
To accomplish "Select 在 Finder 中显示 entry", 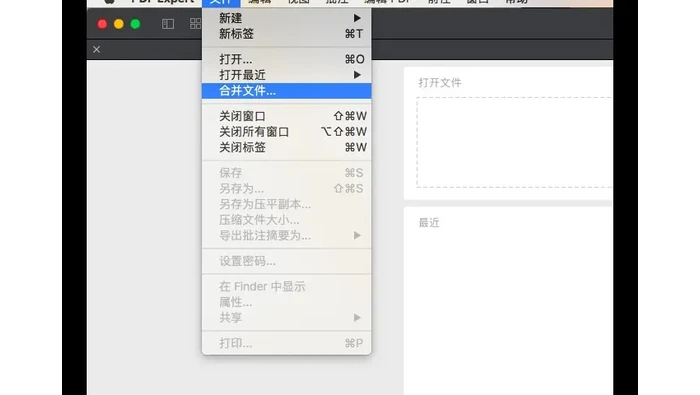I will click(287, 287).
